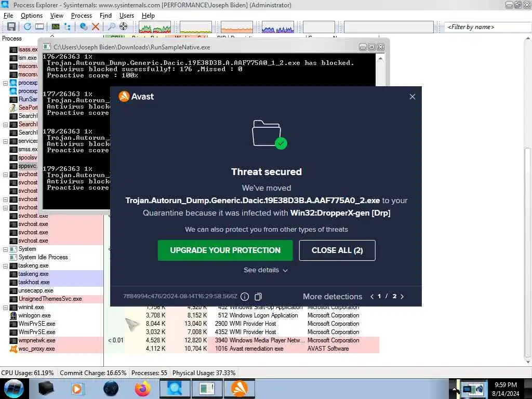Collapse the wininit.exe tree node
532x399 pixels.
5,308
